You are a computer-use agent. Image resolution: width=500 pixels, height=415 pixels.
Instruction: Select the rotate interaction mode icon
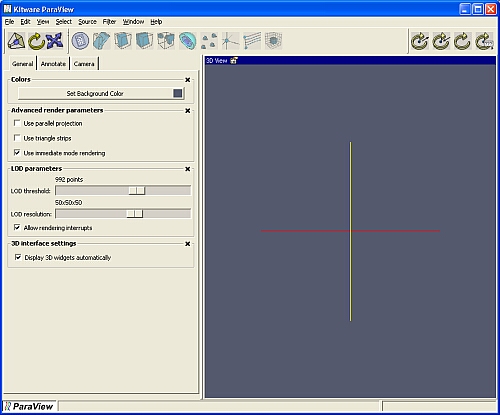[36, 41]
